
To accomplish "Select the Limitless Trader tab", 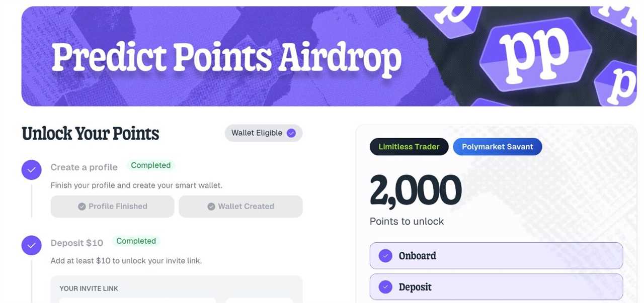I will 409,146.
